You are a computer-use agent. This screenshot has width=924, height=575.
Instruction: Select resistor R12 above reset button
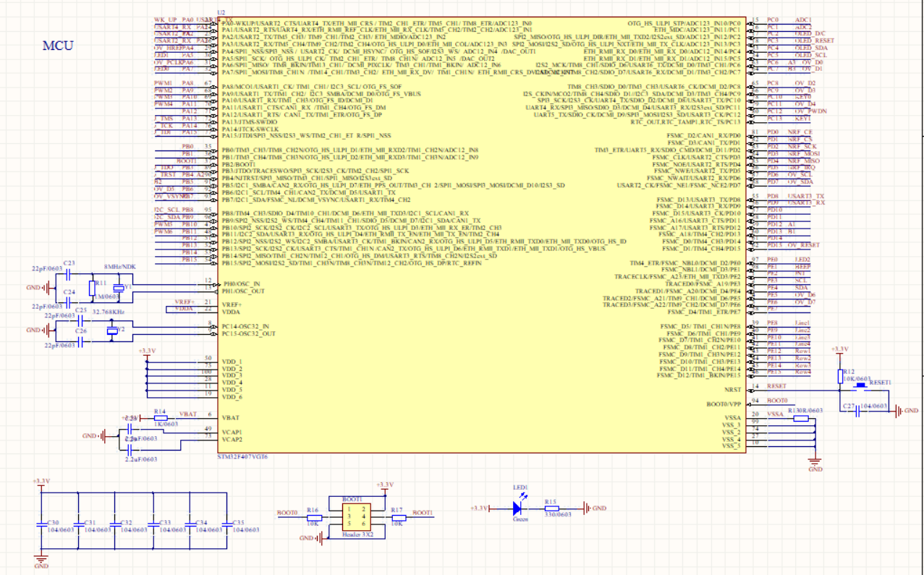point(840,375)
